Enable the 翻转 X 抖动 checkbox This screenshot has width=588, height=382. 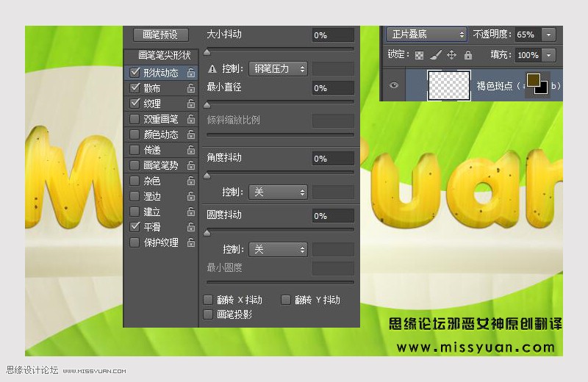click(x=208, y=300)
